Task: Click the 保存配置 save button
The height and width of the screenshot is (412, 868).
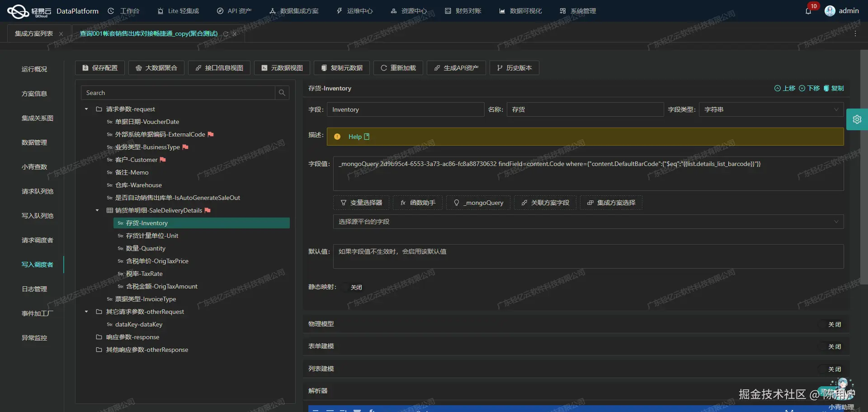Action: pos(99,68)
